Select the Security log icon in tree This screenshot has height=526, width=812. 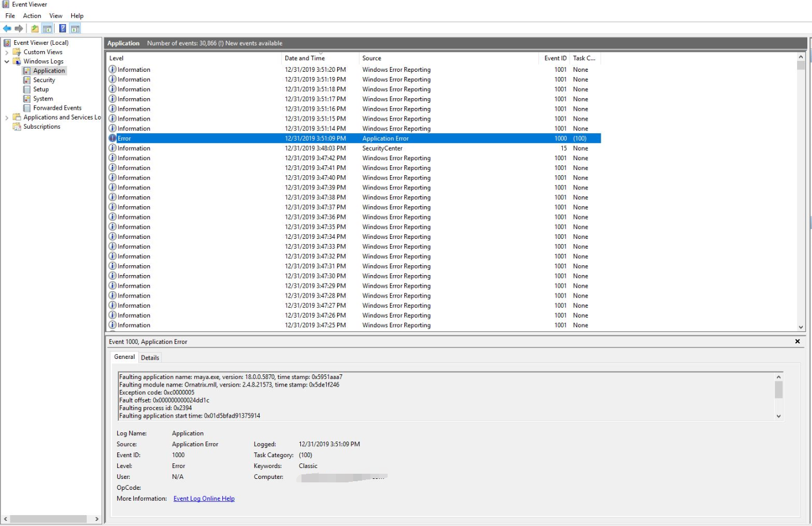pos(27,80)
